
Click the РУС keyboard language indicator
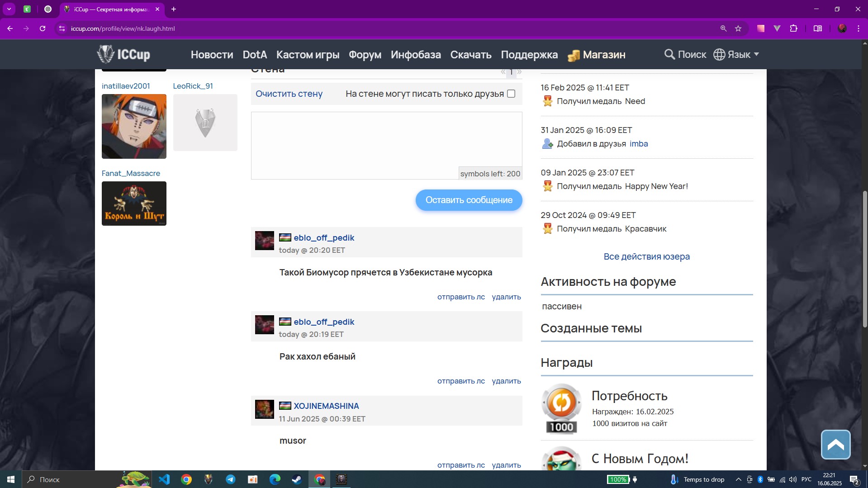pyautogui.click(x=806, y=479)
